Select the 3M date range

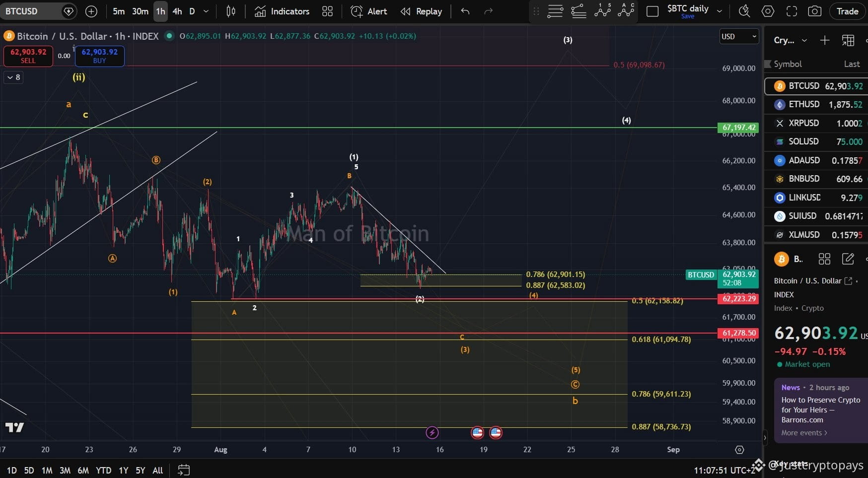pyautogui.click(x=65, y=470)
